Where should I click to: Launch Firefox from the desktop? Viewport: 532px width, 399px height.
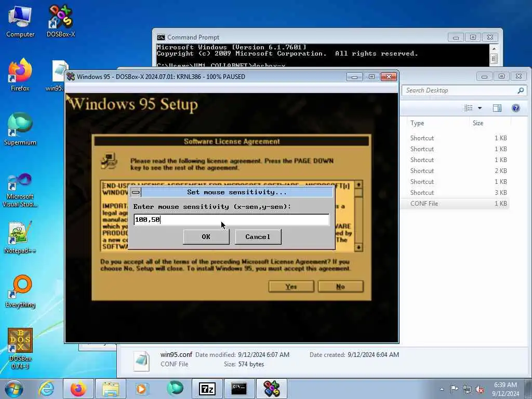coord(20,75)
